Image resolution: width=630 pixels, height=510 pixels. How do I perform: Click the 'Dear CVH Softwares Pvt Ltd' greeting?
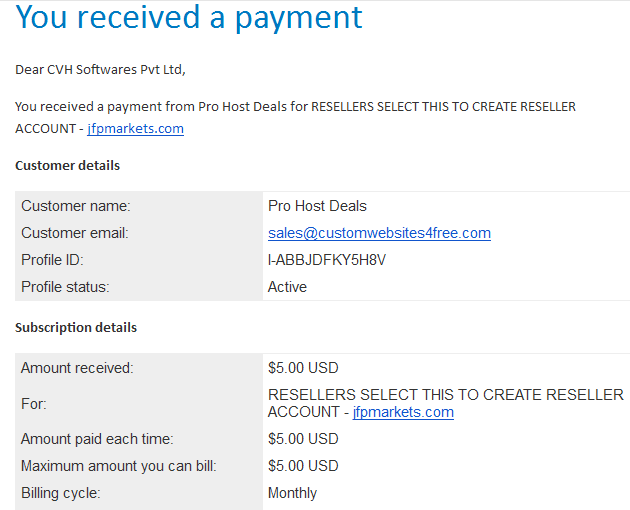[x=100, y=70]
